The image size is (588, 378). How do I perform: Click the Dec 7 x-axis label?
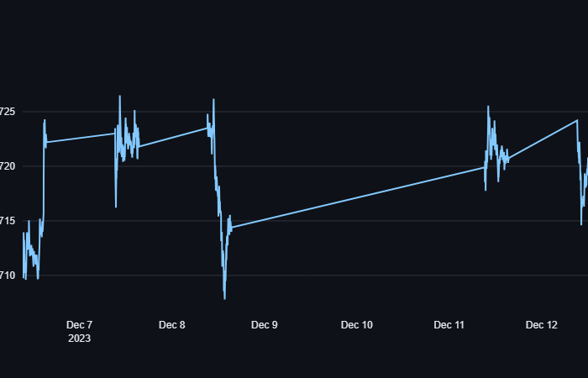(79, 324)
